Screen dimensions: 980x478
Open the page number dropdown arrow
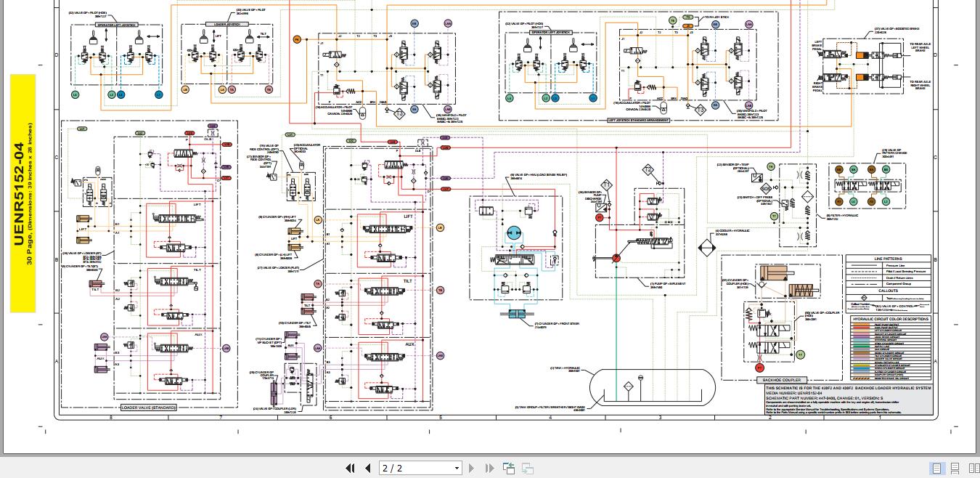457,468
